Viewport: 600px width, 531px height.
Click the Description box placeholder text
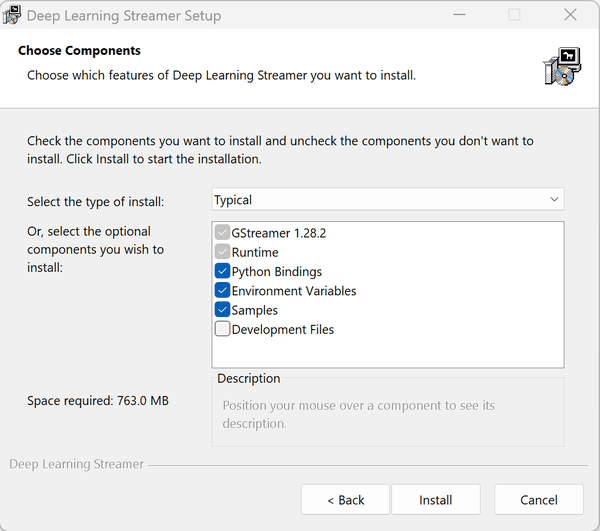coord(359,414)
